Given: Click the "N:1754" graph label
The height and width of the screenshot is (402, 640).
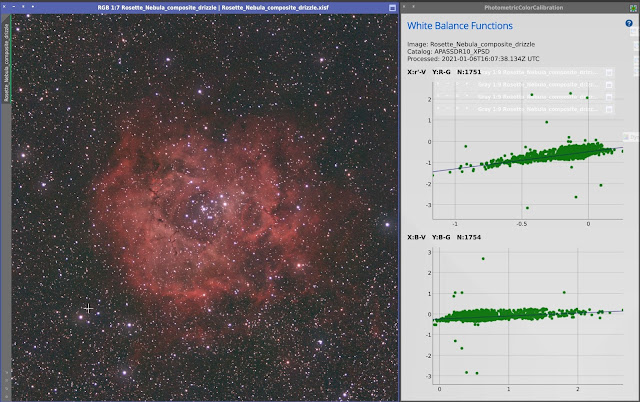Looking at the screenshot, I should [x=469, y=237].
